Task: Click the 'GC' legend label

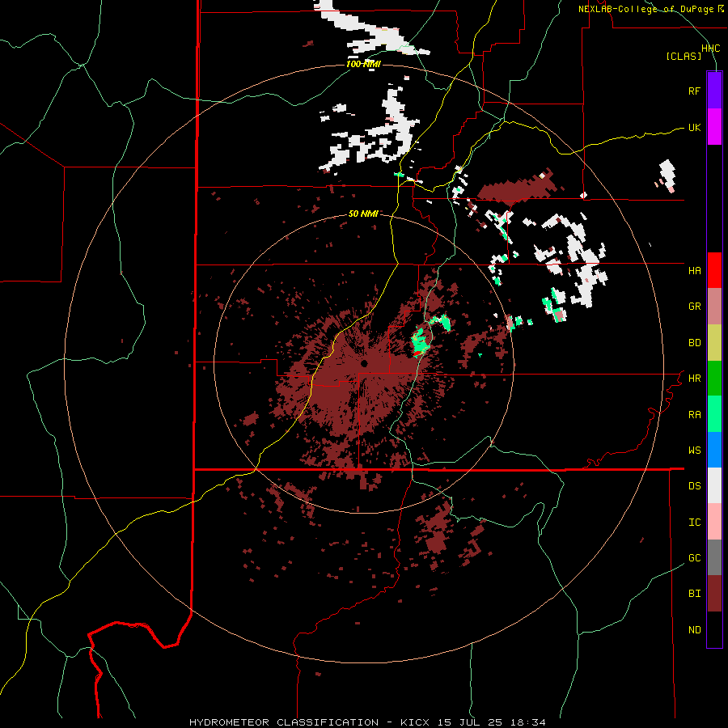Action: coord(694,558)
